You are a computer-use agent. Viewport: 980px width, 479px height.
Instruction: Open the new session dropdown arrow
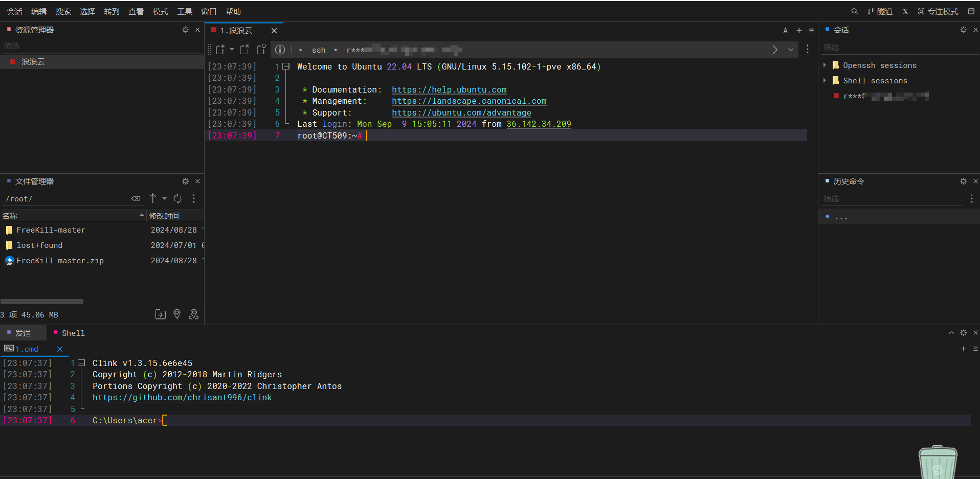point(232,50)
